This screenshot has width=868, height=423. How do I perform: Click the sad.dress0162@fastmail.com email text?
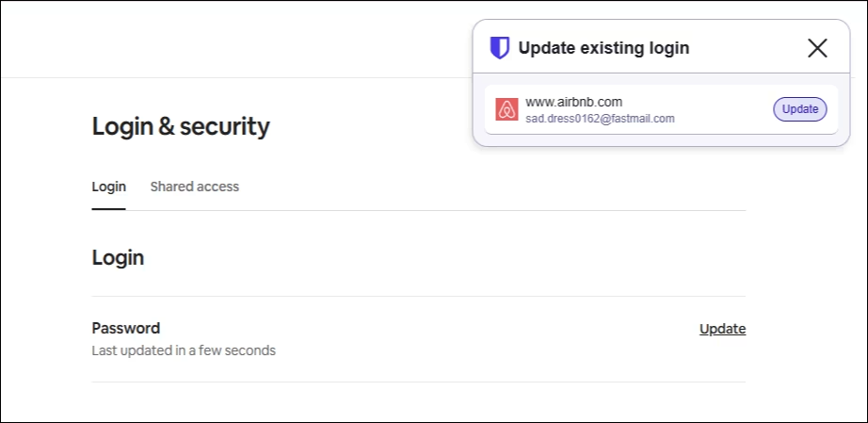[x=600, y=119]
